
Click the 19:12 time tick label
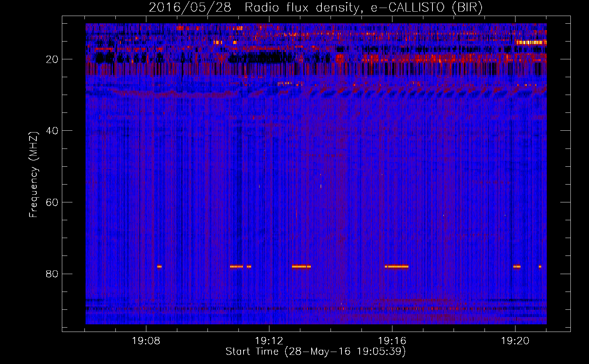click(x=269, y=341)
